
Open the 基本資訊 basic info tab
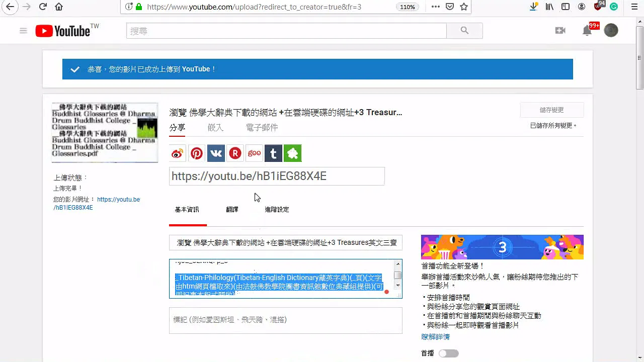click(x=187, y=210)
